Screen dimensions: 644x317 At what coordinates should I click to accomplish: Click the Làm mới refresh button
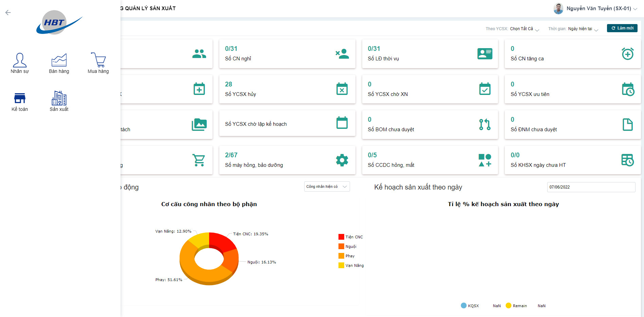coord(622,28)
